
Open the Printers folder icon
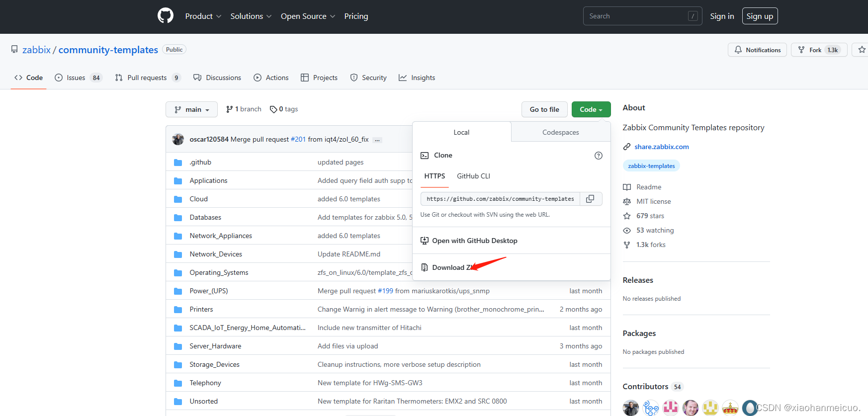click(178, 310)
